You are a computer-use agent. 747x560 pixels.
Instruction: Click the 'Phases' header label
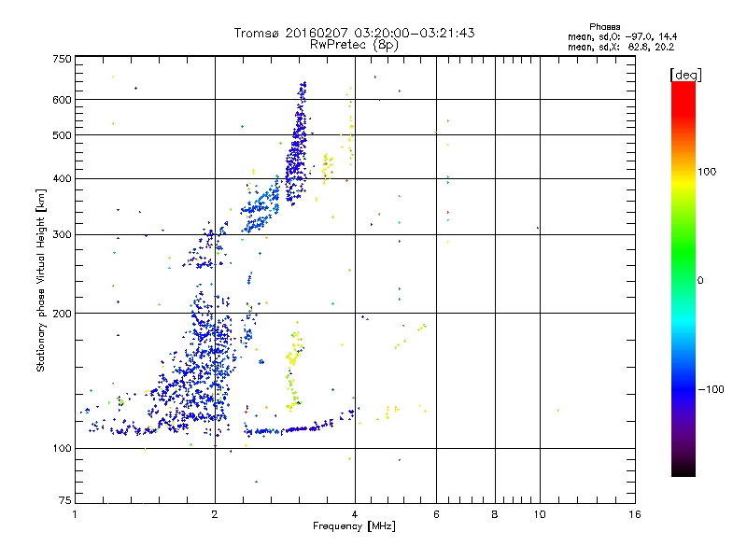click(604, 27)
